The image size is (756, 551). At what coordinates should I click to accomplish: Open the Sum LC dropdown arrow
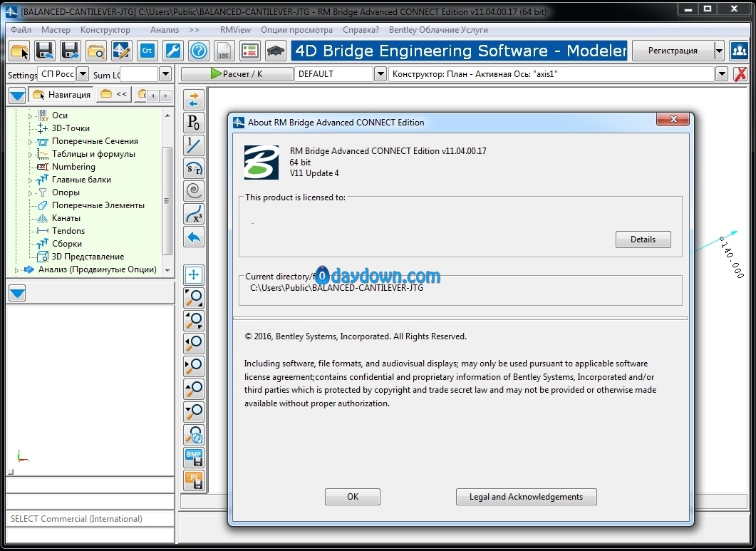pos(165,74)
